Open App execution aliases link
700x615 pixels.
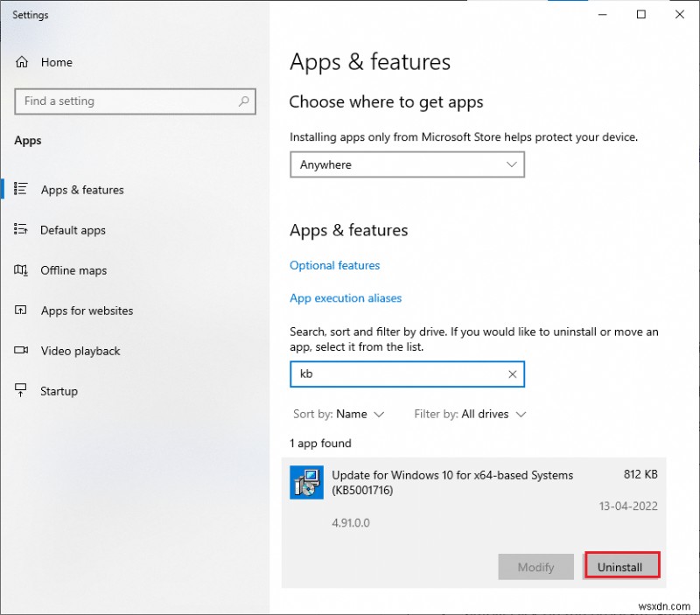[346, 297]
